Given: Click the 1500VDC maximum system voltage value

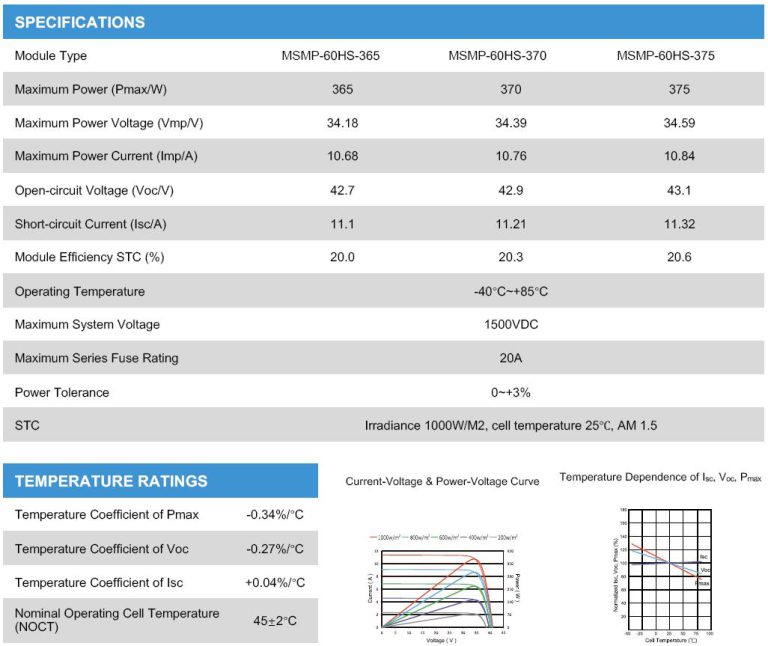Looking at the screenshot, I should click(511, 325).
